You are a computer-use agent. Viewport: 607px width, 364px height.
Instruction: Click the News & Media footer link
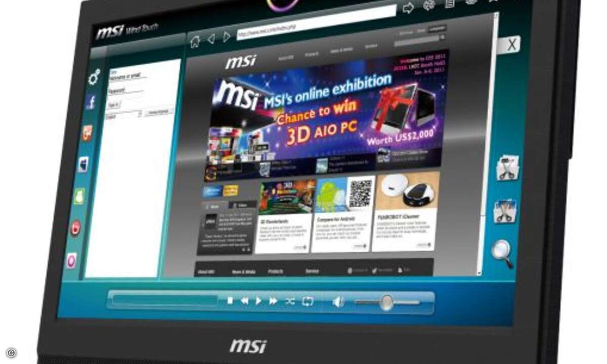pos(243,271)
